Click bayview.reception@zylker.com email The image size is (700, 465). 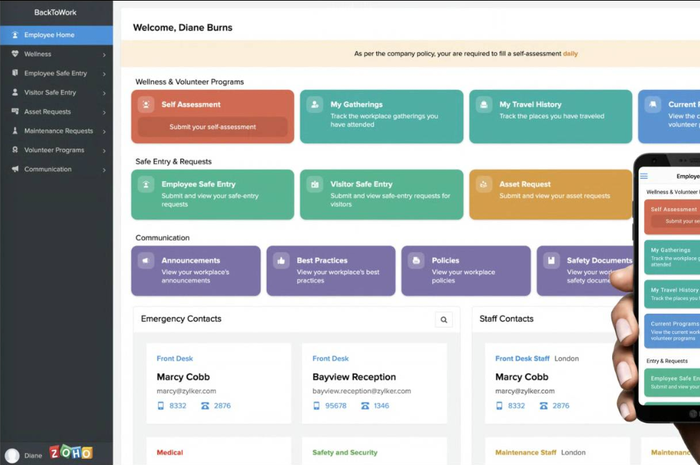coord(362,391)
